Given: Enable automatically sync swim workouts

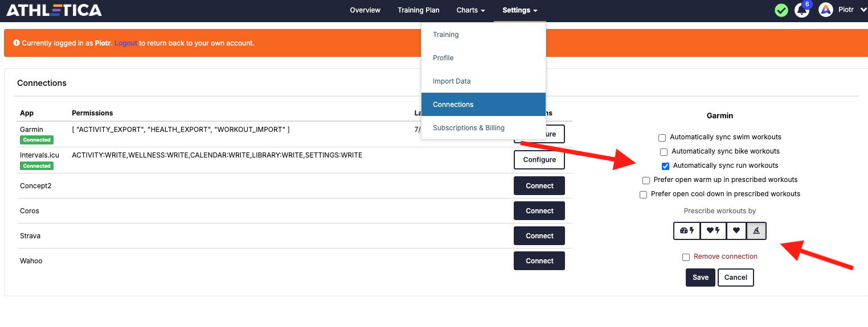Looking at the screenshot, I should click(662, 138).
